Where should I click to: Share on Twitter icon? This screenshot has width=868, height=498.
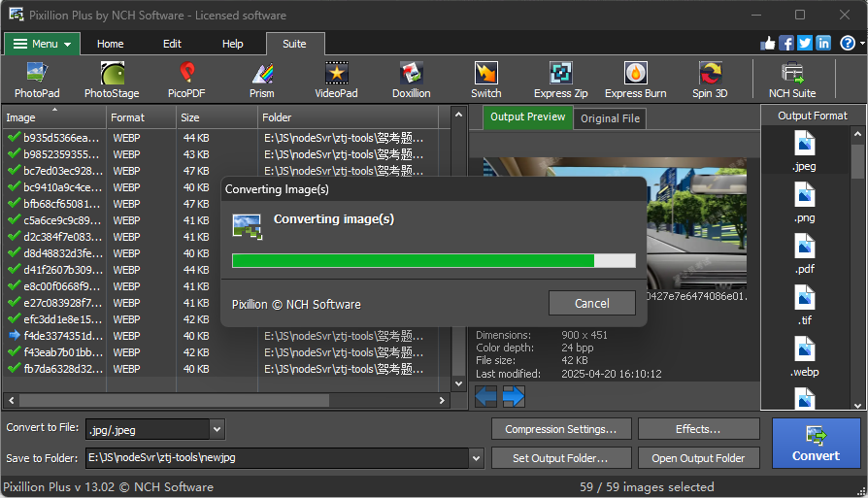pos(804,43)
